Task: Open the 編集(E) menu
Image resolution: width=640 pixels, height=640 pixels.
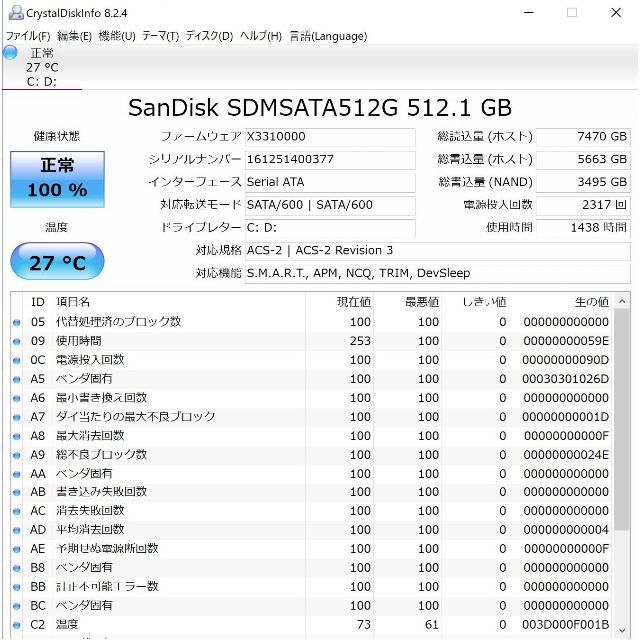Action: tap(74, 36)
